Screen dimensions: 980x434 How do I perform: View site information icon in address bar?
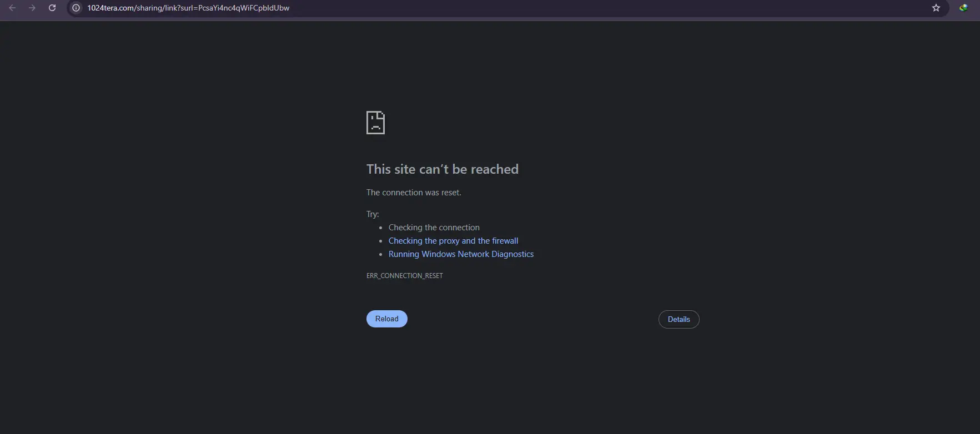pyautogui.click(x=77, y=8)
